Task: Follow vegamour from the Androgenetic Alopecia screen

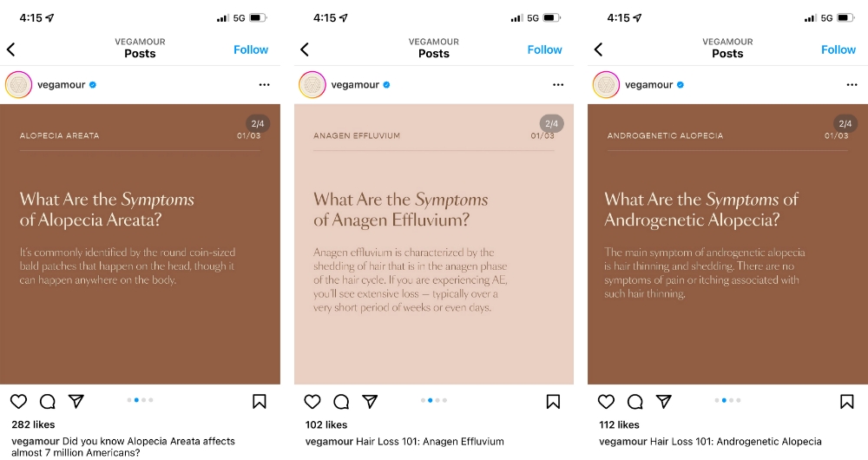Action: tap(838, 49)
